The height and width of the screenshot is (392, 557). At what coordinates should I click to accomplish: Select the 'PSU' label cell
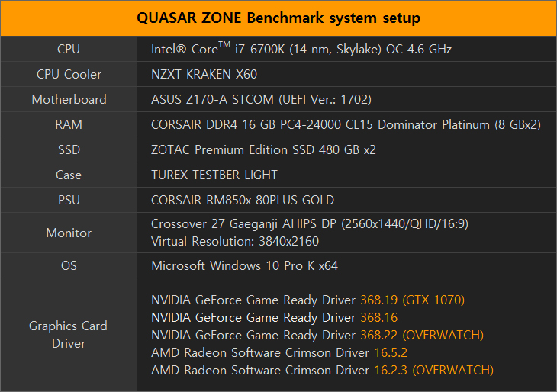(69, 201)
